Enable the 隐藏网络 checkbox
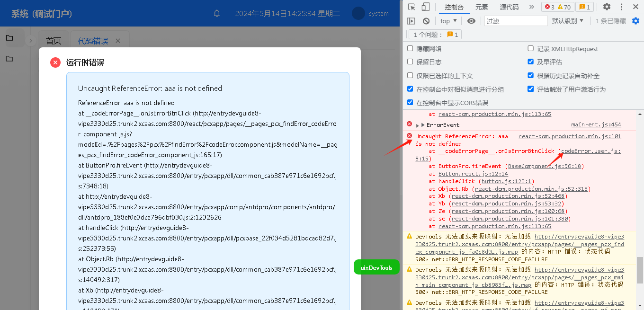Viewport: 644px width, 310px height. point(410,48)
